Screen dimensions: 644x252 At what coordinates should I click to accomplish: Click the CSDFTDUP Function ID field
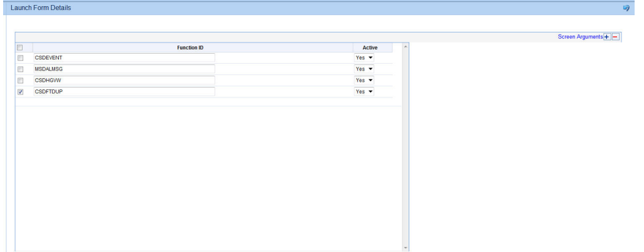tap(124, 92)
